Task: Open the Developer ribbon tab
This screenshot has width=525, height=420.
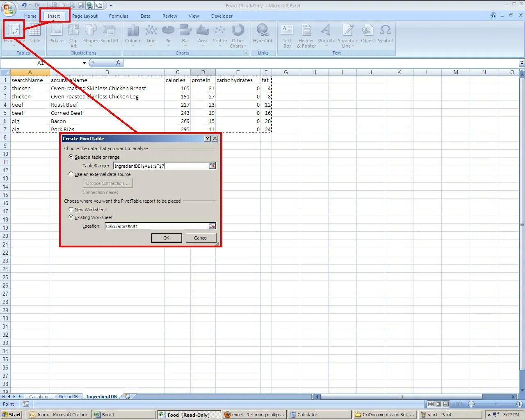Action: click(x=222, y=16)
